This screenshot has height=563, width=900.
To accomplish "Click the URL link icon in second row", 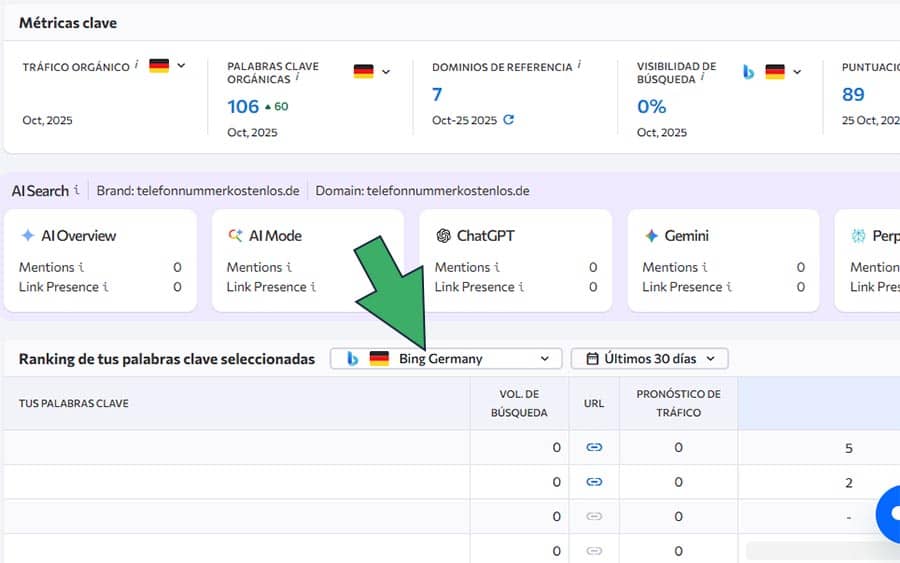I will (594, 482).
